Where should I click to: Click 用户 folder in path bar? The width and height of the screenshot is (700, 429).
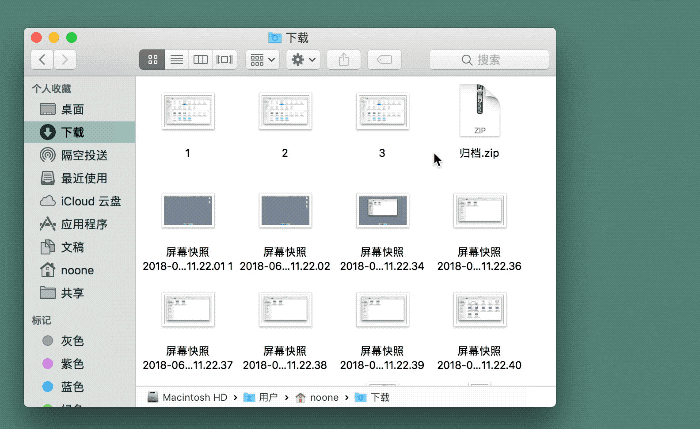[260, 398]
